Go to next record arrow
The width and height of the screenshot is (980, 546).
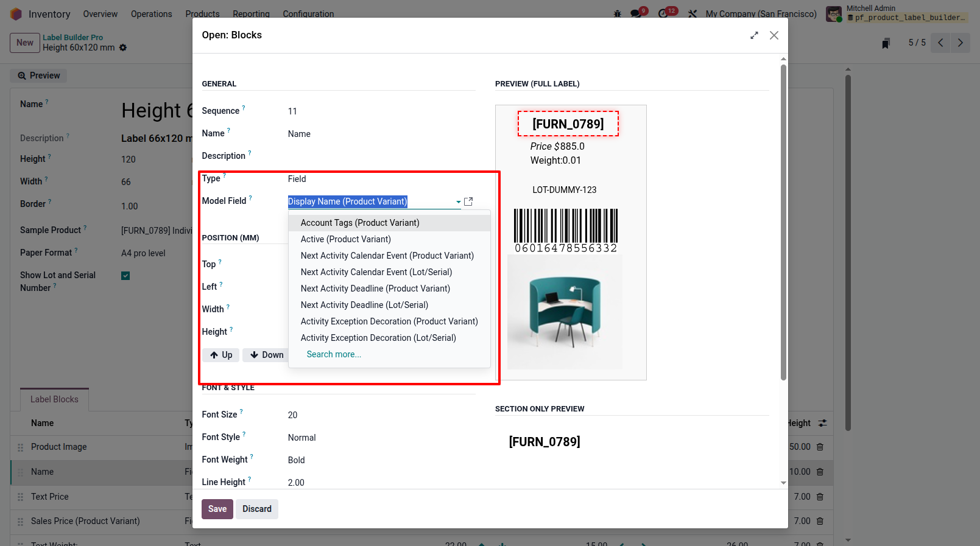click(x=961, y=43)
